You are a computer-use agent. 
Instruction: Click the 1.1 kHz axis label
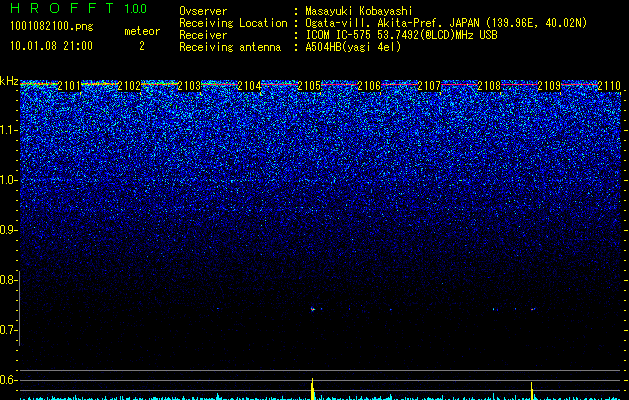point(9,130)
